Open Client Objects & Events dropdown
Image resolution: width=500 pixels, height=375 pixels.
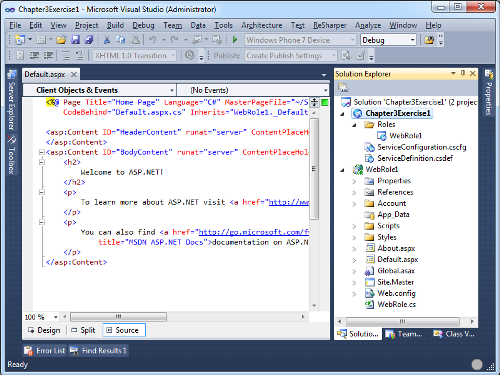(172, 90)
